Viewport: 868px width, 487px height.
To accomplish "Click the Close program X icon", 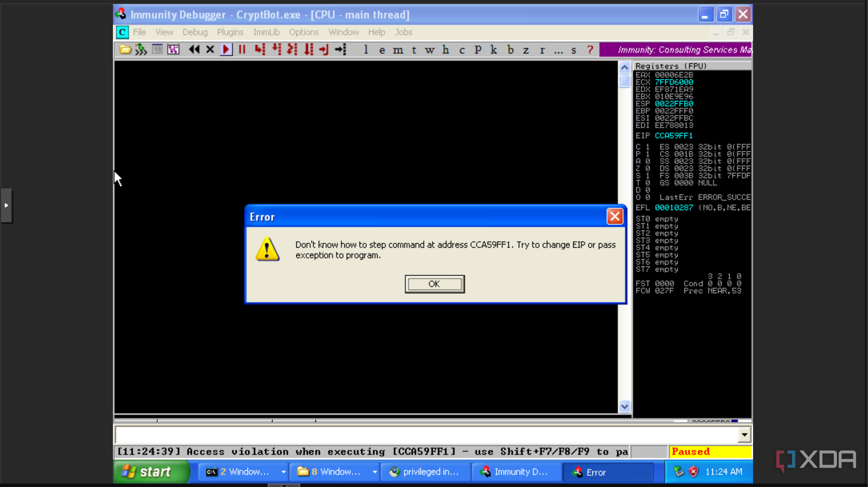I will pyautogui.click(x=210, y=50).
